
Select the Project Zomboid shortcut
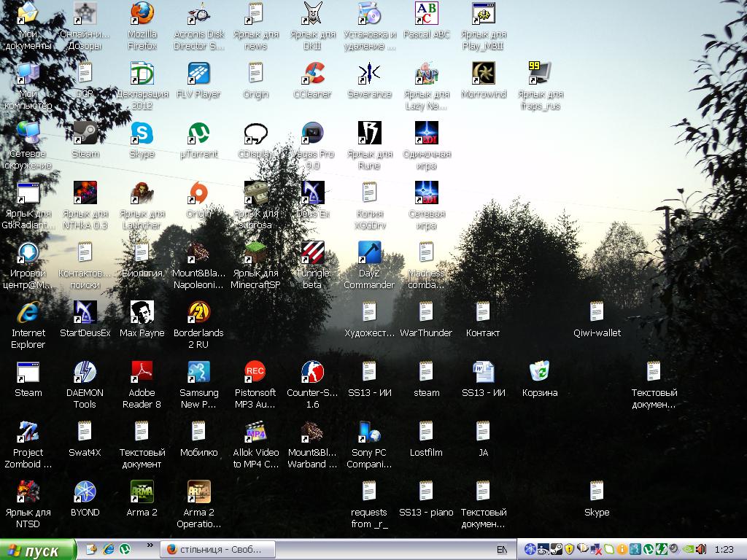28,444
